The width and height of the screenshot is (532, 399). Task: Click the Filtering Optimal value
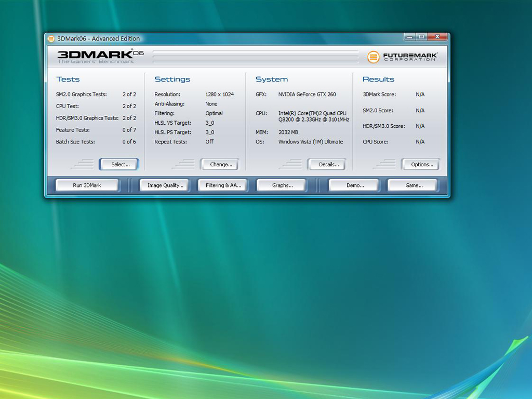click(x=214, y=114)
